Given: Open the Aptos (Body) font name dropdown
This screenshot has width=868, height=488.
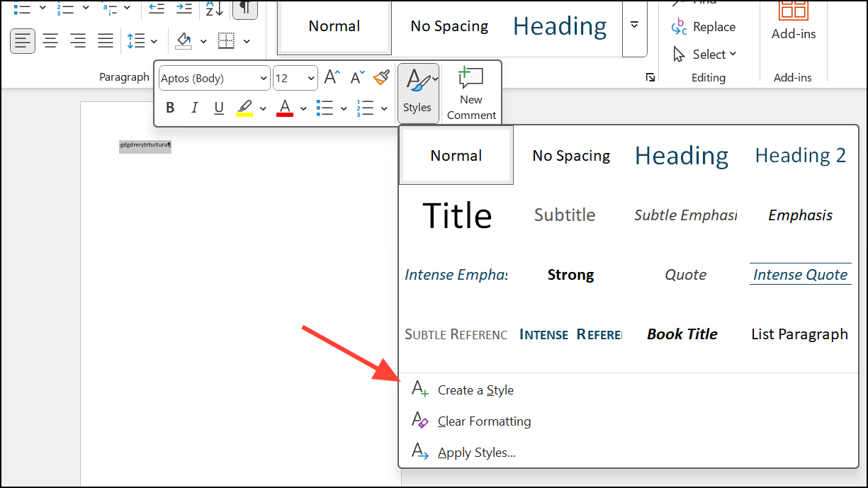Looking at the screenshot, I should pyautogui.click(x=264, y=79).
